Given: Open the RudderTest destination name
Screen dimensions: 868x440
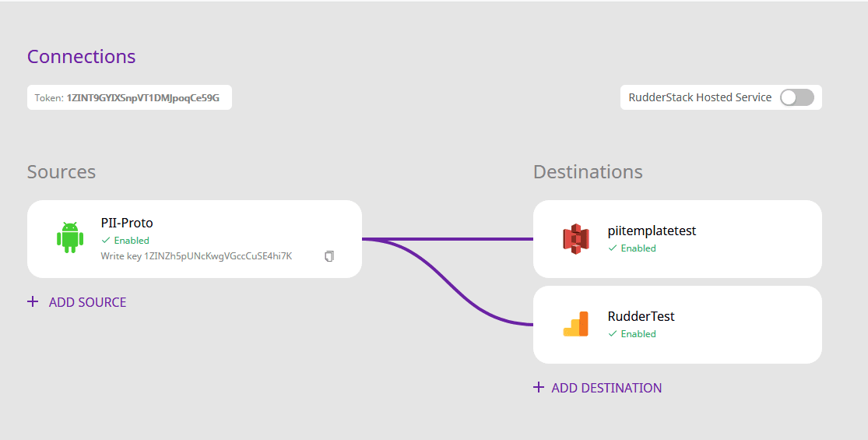Looking at the screenshot, I should [x=641, y=317].
